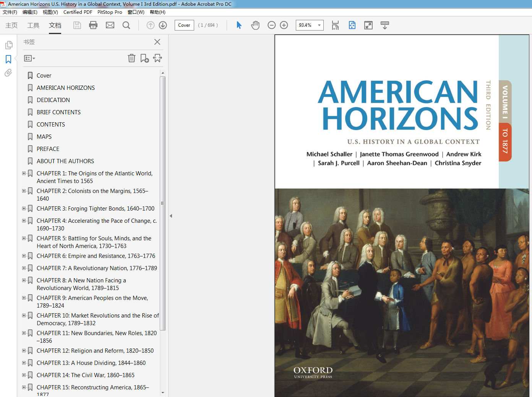Screen dimensions: 532x397
Task: Send file by email envelope icon
Action: click(x=110, y=25)
